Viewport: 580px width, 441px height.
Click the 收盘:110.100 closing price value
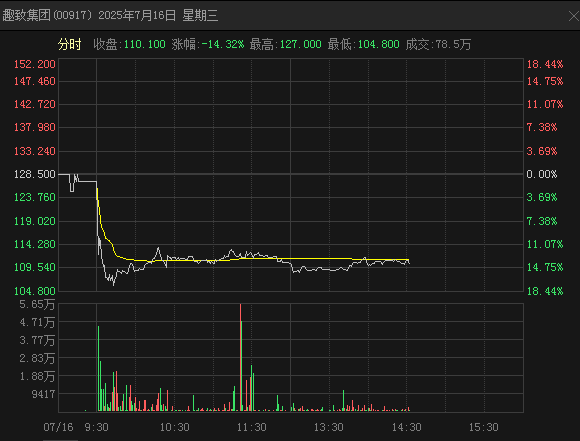pos(129,44)
